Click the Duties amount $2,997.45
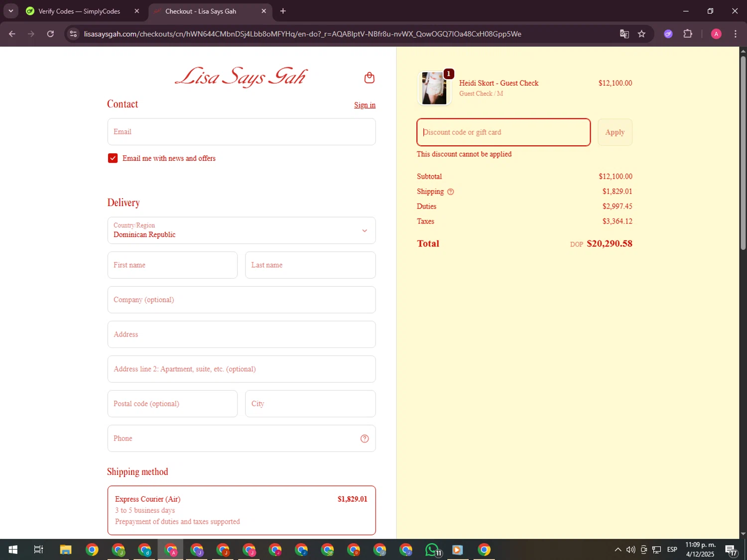This screenshot has height=560, width=747. 617,207
